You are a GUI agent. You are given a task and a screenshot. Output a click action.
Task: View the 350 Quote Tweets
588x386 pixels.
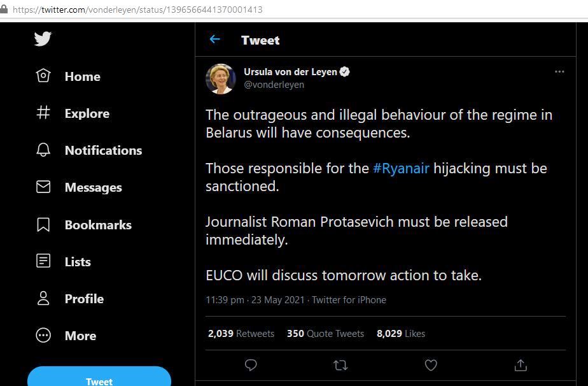pos(326,333)
